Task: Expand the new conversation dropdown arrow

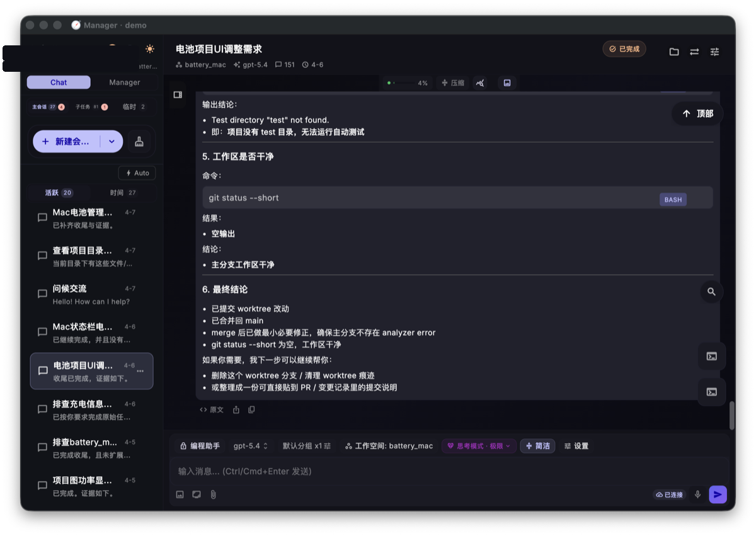Action: point(112,142)
